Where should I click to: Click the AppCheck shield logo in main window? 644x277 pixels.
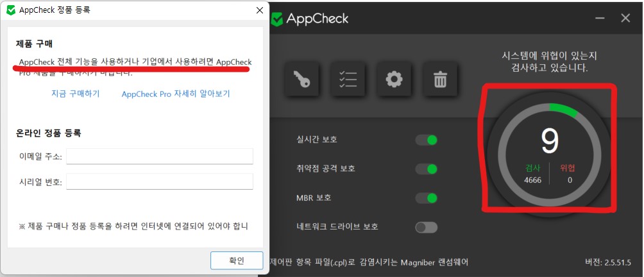pyautogui.click(x=278, y=19)
